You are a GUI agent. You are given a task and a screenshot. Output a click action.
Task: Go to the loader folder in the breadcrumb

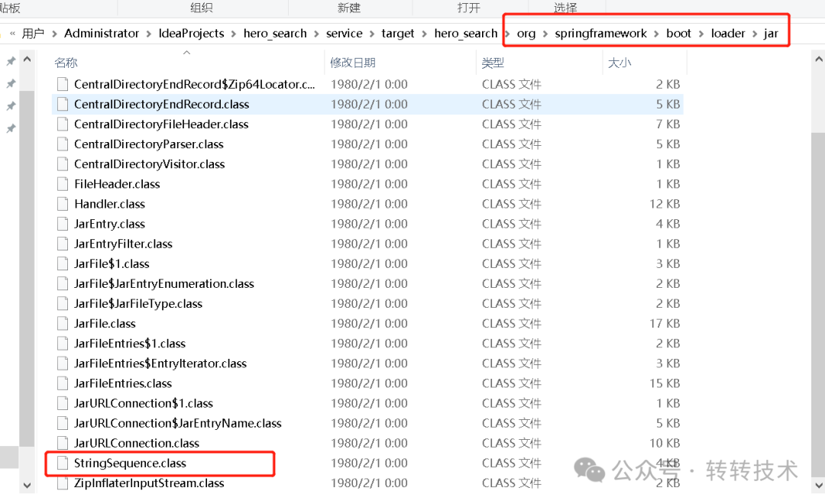point(728,34)
